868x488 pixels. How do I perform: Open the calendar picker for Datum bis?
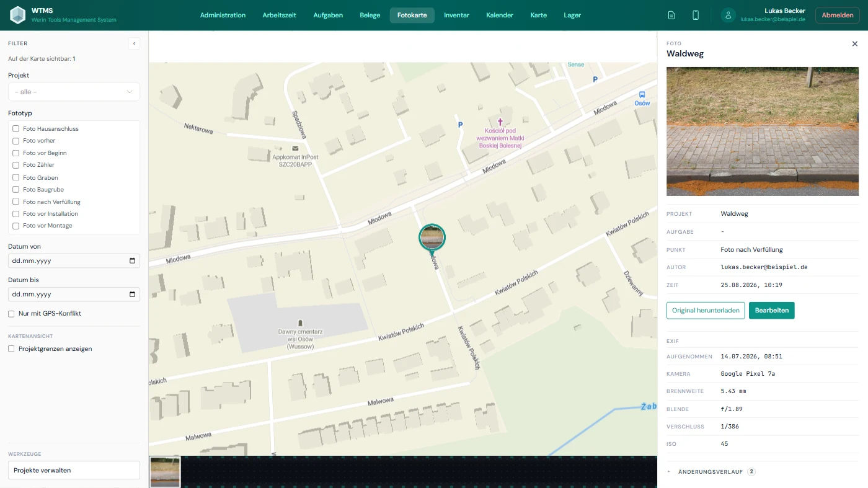click(132, 295)
